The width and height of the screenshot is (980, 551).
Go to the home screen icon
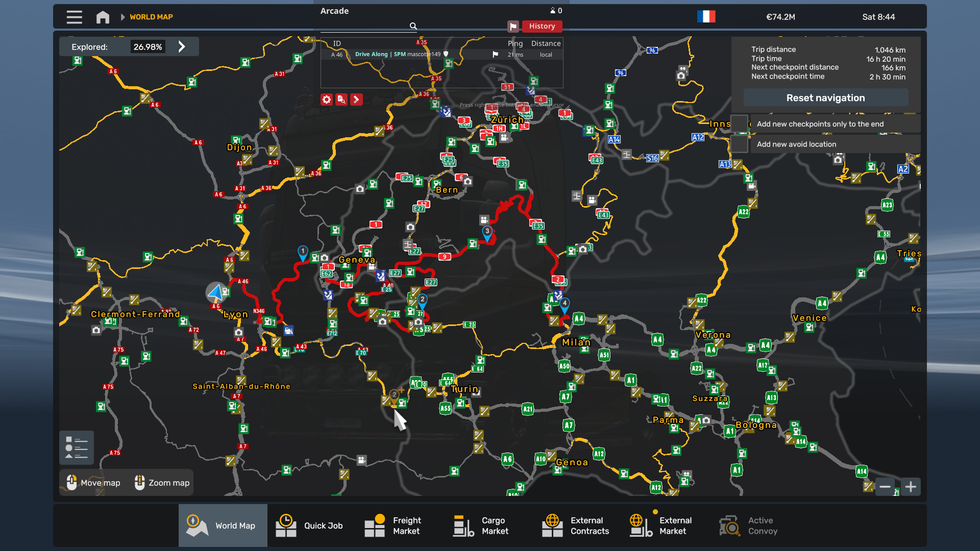(103, 17)
